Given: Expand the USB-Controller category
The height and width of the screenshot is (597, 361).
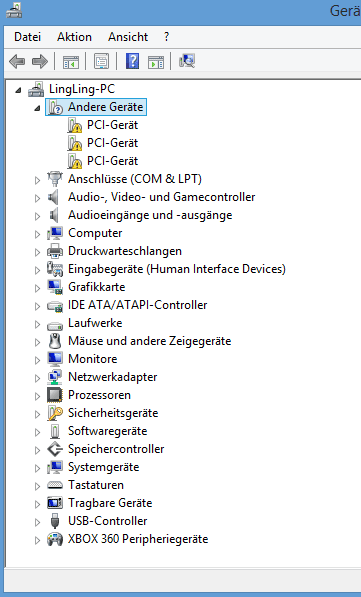Looking at the screenshot, I should (x=37, y=522).
